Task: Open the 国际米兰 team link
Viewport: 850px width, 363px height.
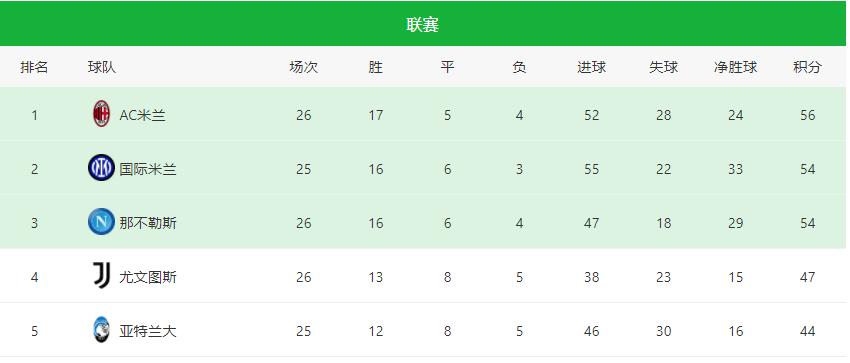Action: click(x=148, y=169)
